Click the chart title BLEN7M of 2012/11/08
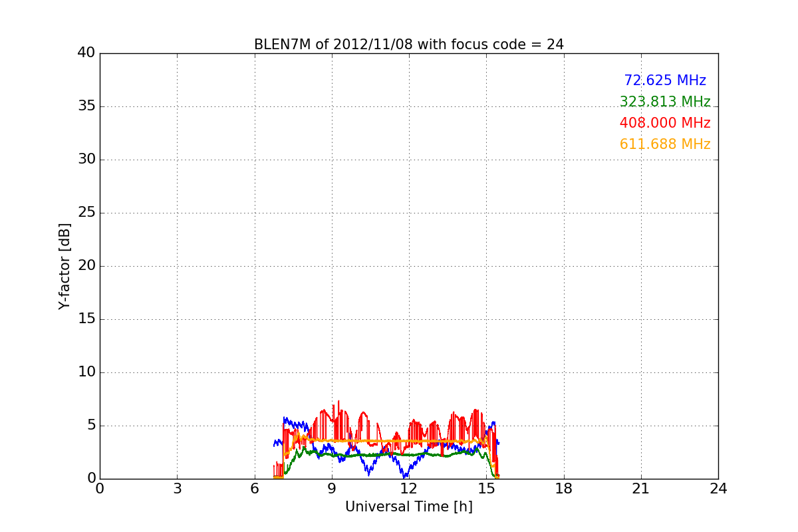 tap(409, 45)
